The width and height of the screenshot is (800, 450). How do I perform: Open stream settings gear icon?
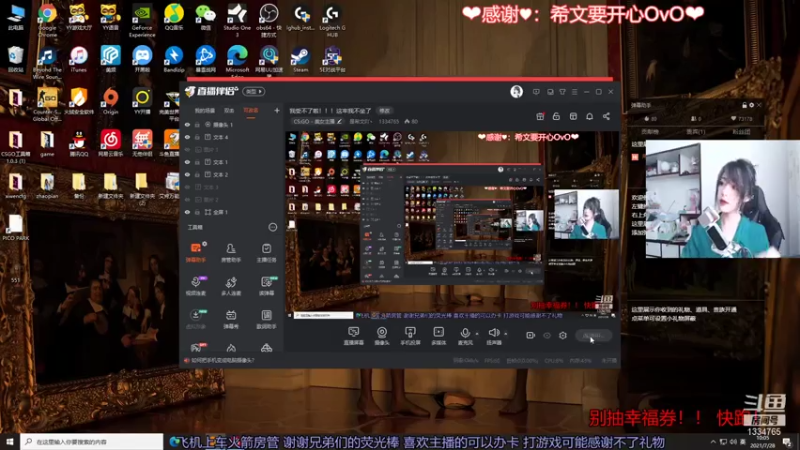pos(563,335)
